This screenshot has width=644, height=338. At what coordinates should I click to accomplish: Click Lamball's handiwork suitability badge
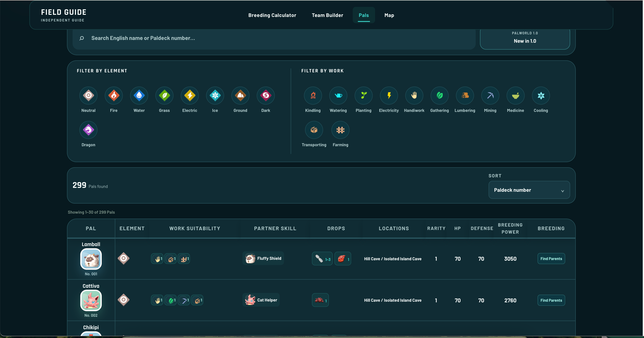point(157,259)
